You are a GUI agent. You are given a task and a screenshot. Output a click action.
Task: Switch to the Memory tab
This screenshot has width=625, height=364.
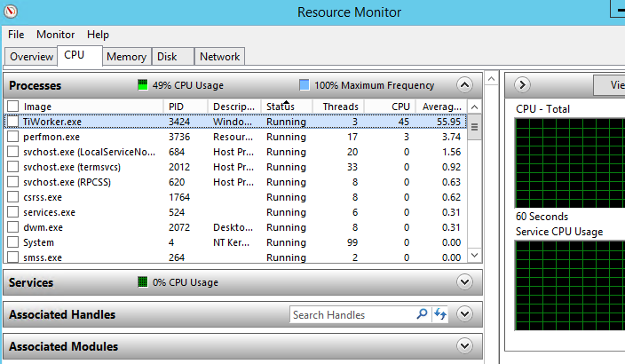coord(127,57)
